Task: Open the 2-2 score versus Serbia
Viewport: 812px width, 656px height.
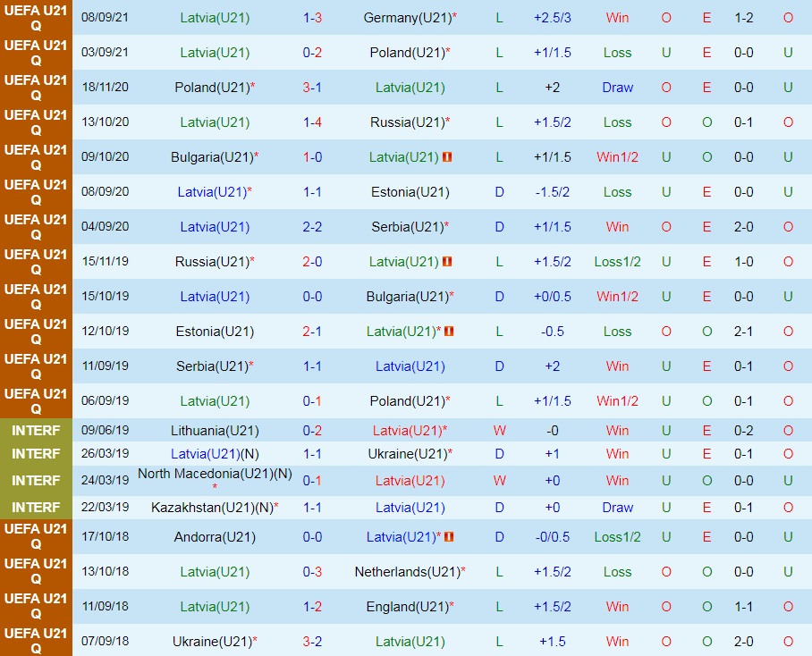Action: pos(312,227)
